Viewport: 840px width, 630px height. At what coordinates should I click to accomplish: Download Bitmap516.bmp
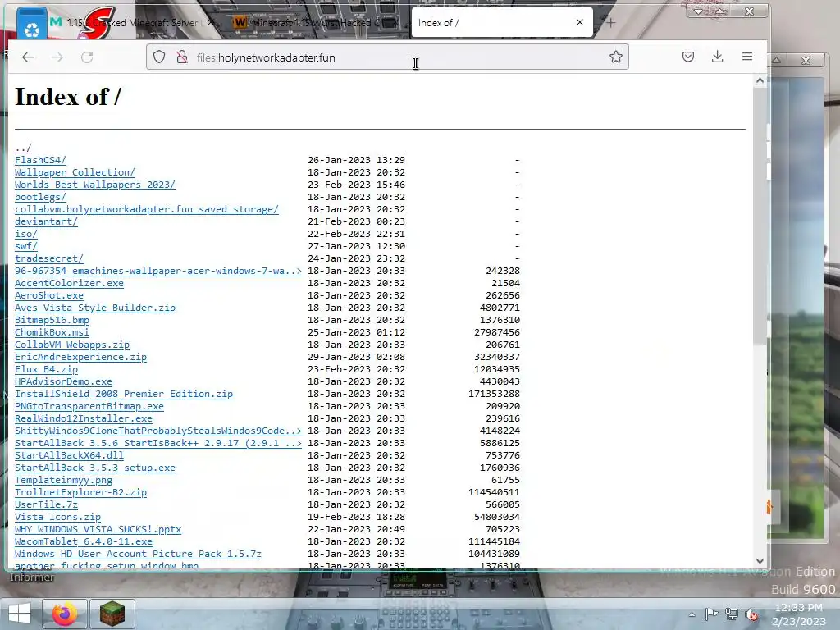tap(52, 321)
